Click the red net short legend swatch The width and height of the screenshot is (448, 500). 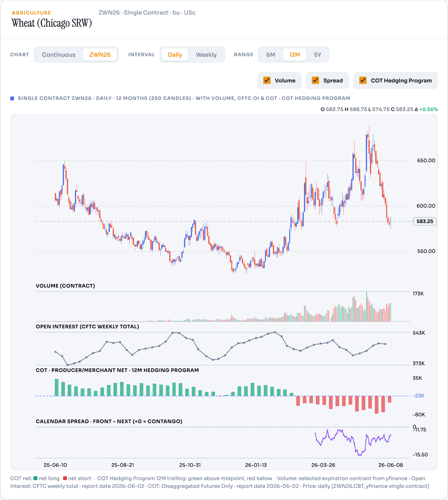point(65,478)
